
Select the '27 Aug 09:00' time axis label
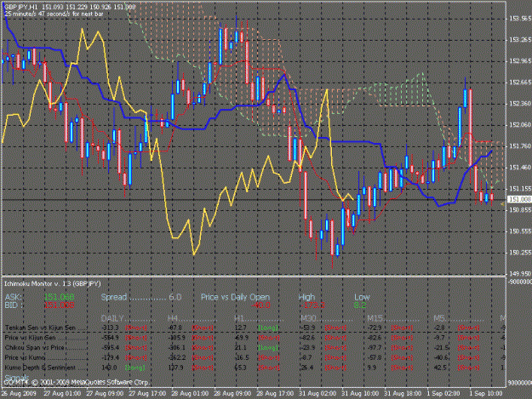click(105, 394)
